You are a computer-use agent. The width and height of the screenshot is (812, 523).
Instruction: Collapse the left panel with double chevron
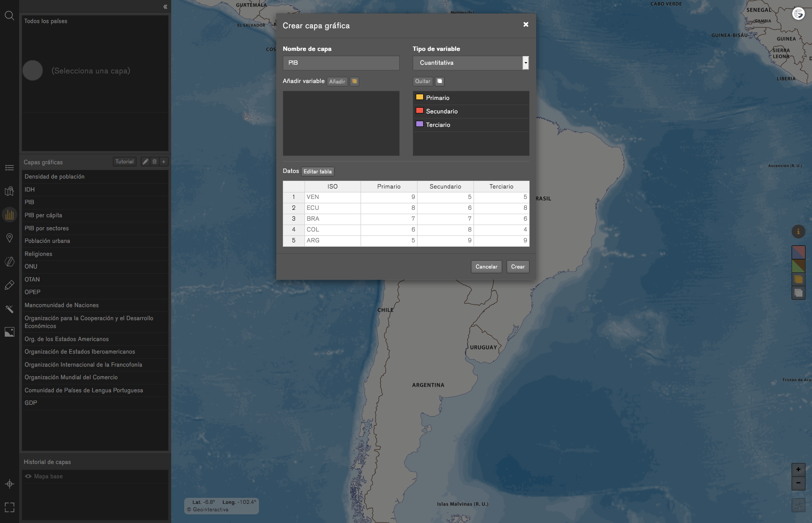[x=165, y=7]
